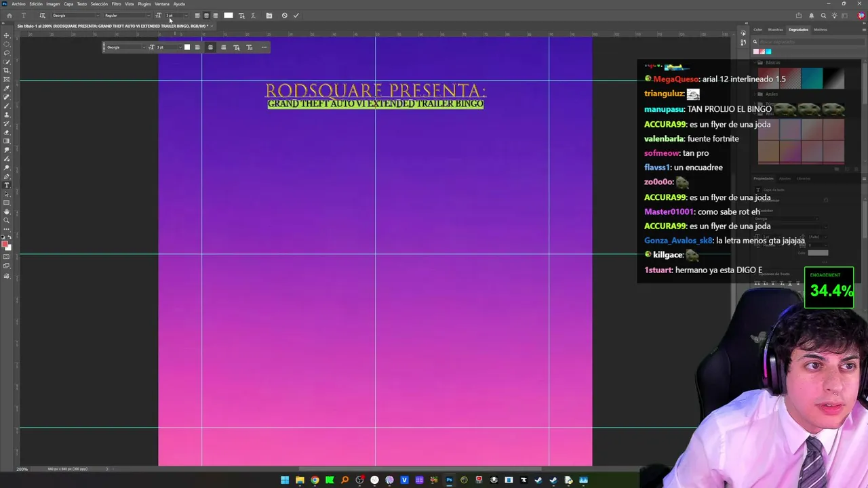Select the Frame tool
Screen dimensions: 868x488
[x=7, y=79]
